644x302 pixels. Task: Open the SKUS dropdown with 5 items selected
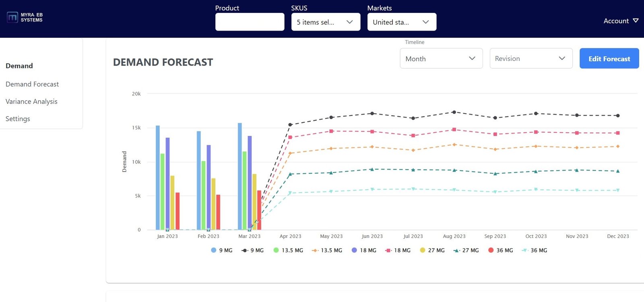pyautogui.click(x=326, y=22)
